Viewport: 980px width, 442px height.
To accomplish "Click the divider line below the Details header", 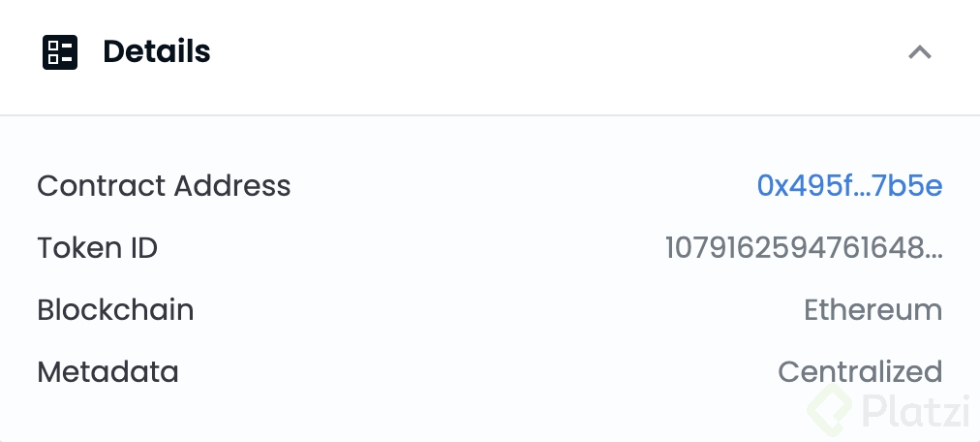I will 490,115.
